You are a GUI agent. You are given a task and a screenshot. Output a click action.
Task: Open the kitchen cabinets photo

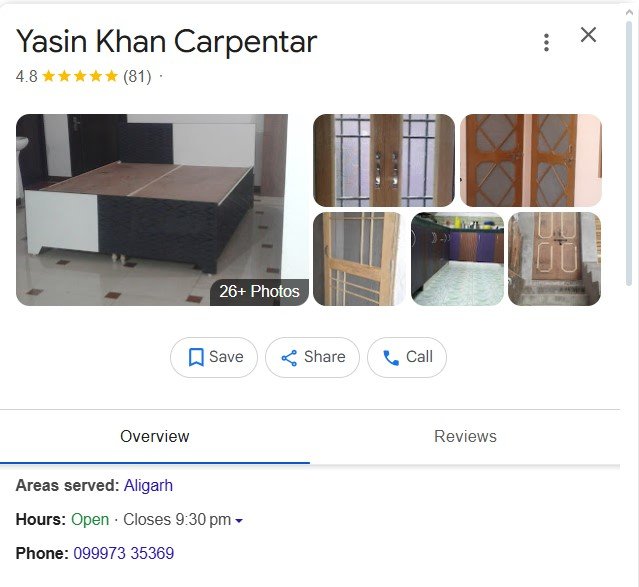(x=457, y=259)
